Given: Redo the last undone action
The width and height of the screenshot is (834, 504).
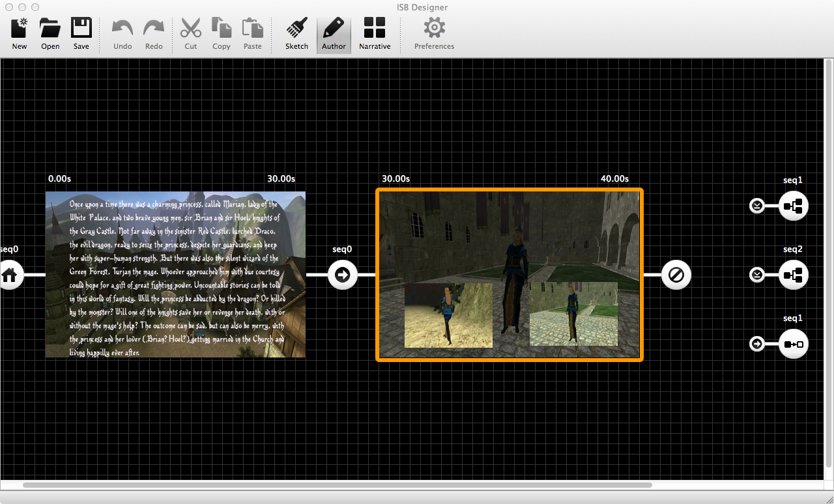Looking at the screenshot, I should tap(154, 34).
